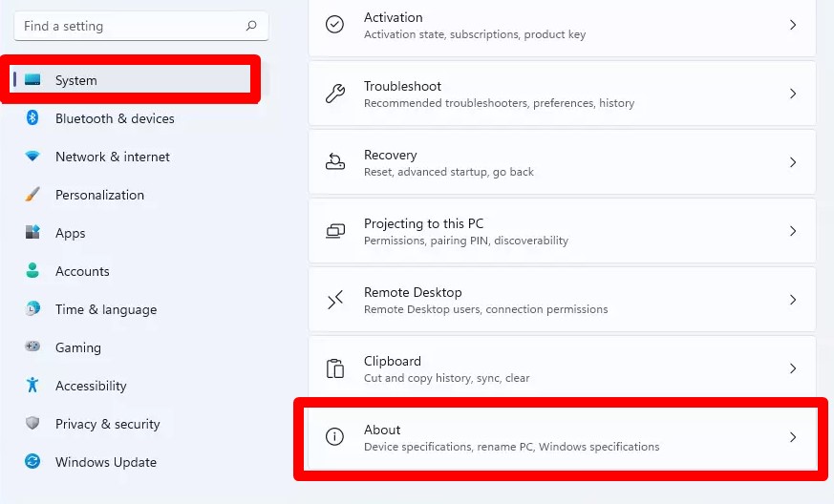
Task: Open Projecting to this PC
Action: coord(562,231)
